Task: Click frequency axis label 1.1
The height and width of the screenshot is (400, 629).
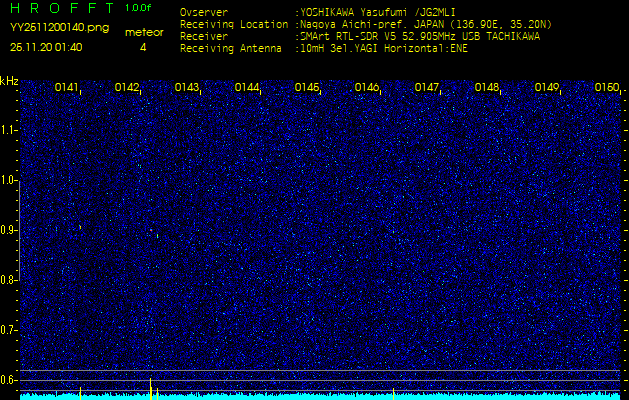Action: 8,130
